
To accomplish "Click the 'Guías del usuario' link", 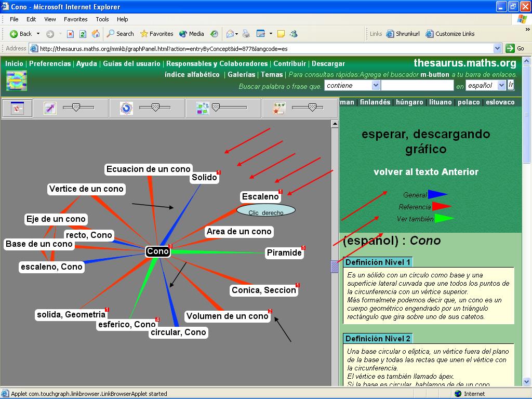I will pyautogui.click(x=131, y=64).
